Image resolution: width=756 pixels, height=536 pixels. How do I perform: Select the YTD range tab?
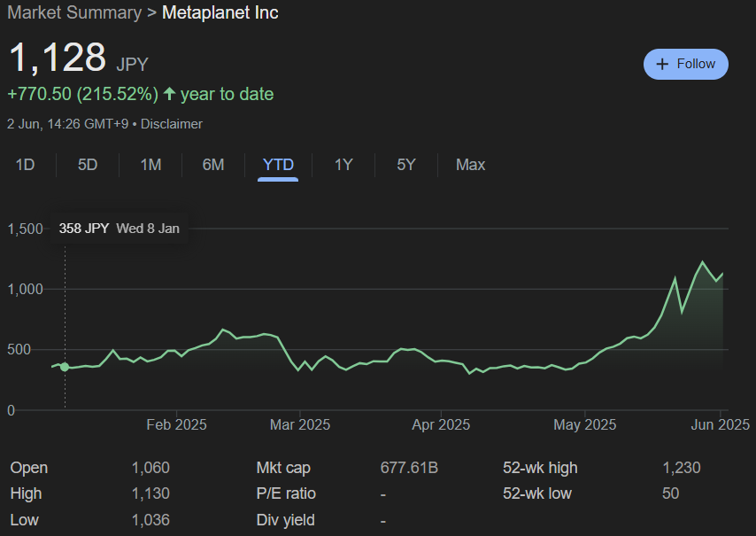pos(278,165)
